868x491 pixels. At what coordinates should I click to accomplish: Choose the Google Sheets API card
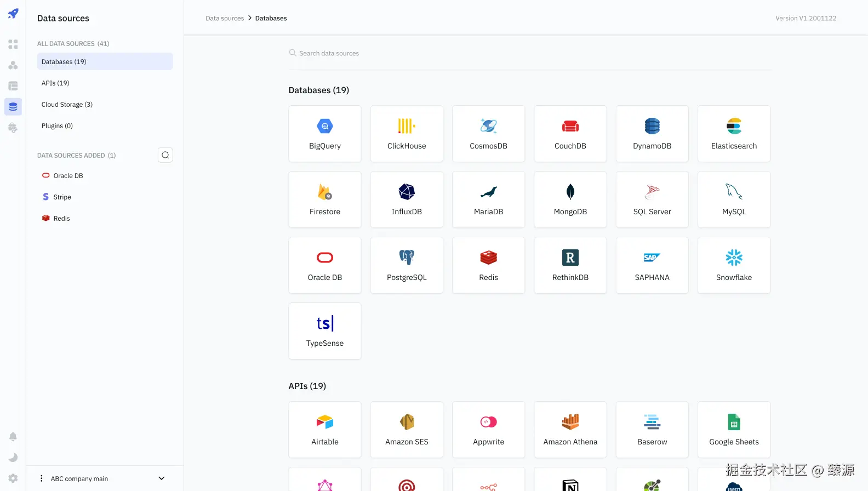(x=734, y=430)
